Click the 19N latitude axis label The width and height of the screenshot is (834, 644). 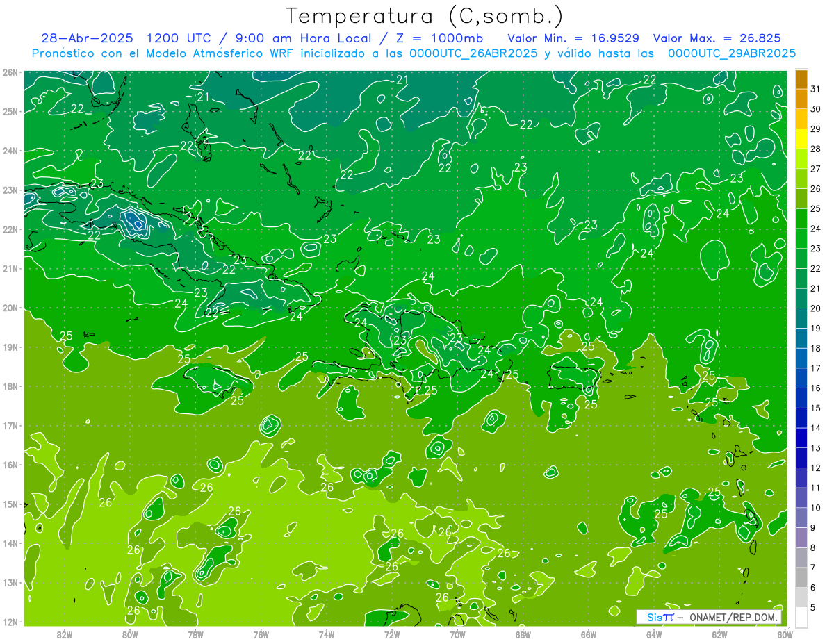point(10,347)
